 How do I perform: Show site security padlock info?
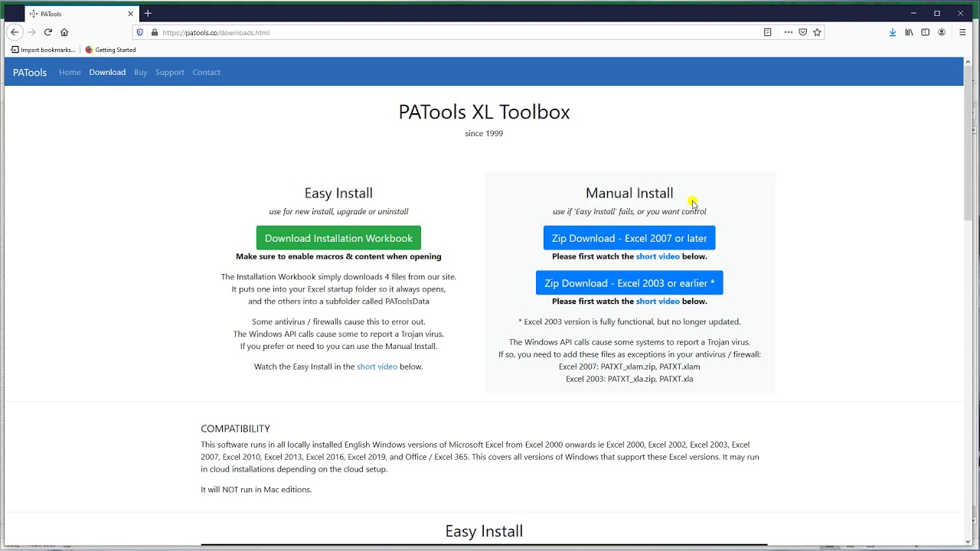(x=154, y=32)
